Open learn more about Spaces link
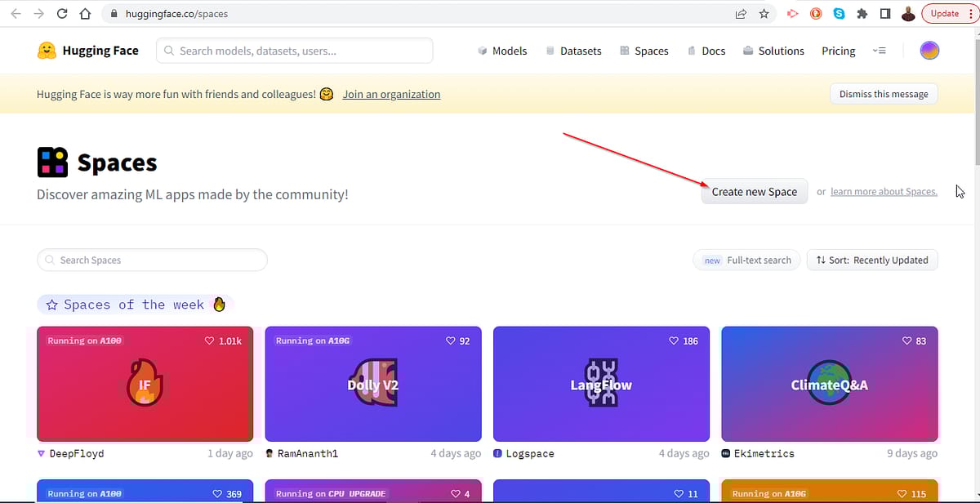The height and width of the screenshot is (503, 980). click(x=884, y=192)
